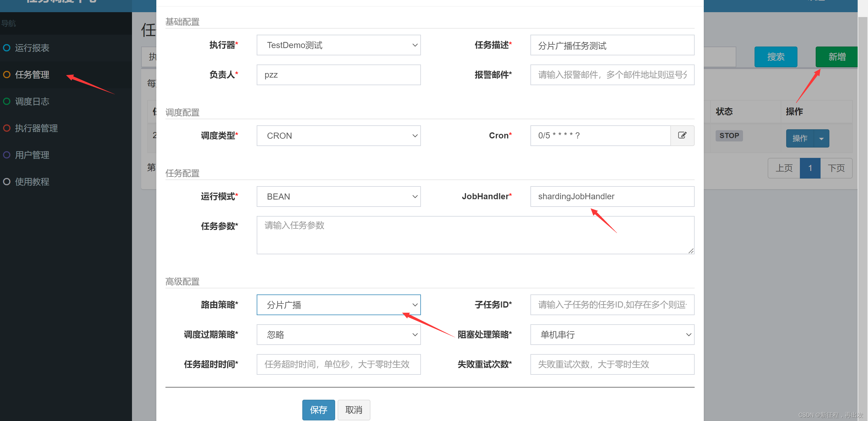
Task: Go to the next page with 下页
Action: [836, 168]
